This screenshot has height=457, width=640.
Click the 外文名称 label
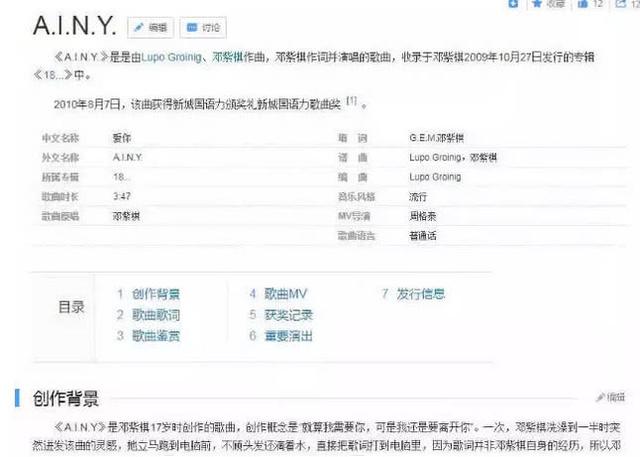60,158
